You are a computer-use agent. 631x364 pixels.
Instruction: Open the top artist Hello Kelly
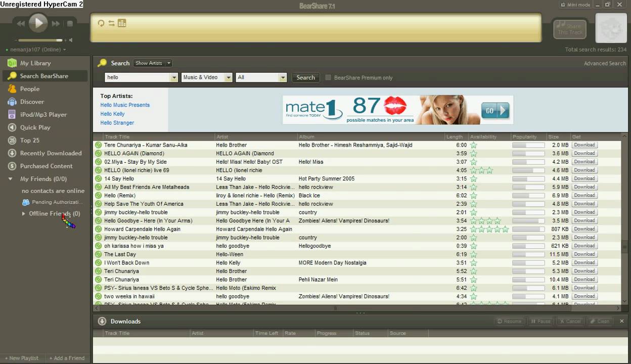coord(112,114)
